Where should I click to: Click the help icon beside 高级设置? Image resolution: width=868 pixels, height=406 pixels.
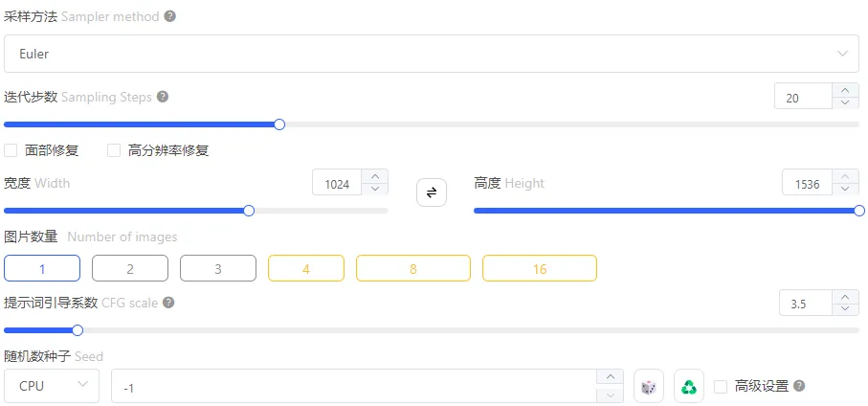pos(799,386)
